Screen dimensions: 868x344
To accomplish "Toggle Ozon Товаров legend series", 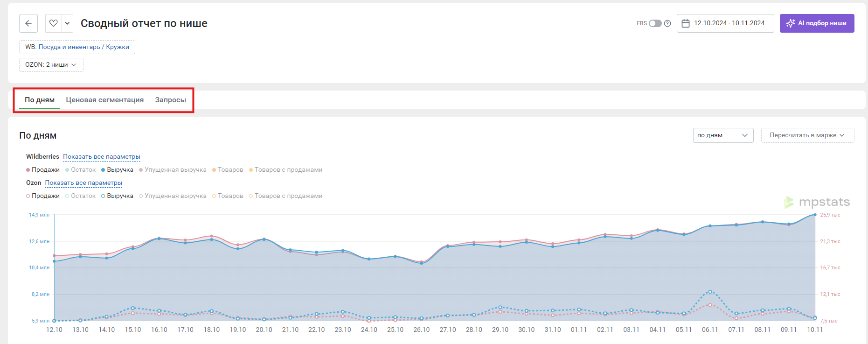I will (228, 196).
